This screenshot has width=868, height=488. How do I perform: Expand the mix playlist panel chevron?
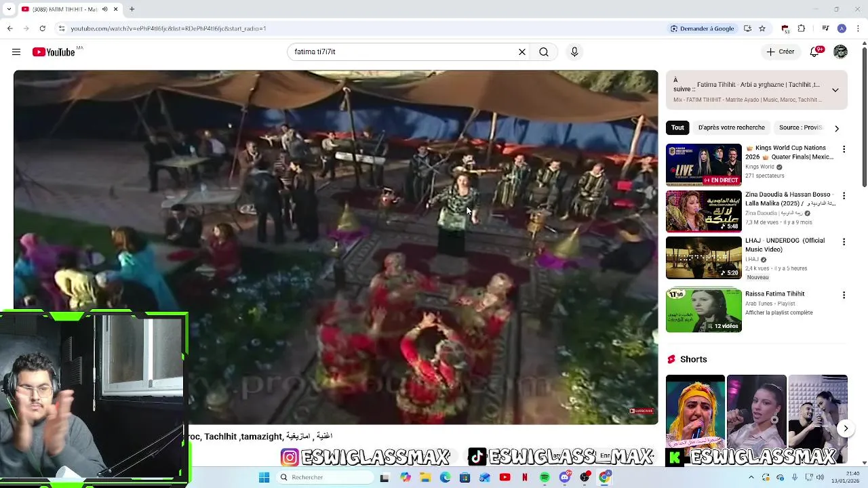point(835,89)
